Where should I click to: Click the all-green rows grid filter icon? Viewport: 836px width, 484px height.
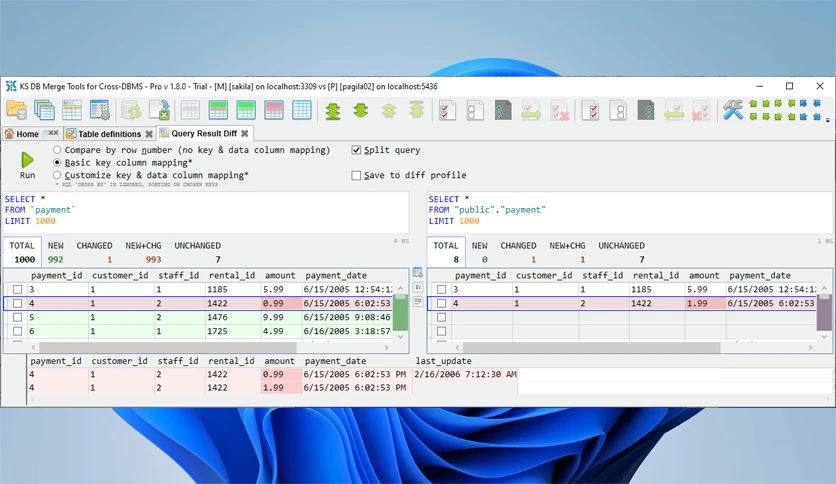pyautogui.click(x=246, y=110)
